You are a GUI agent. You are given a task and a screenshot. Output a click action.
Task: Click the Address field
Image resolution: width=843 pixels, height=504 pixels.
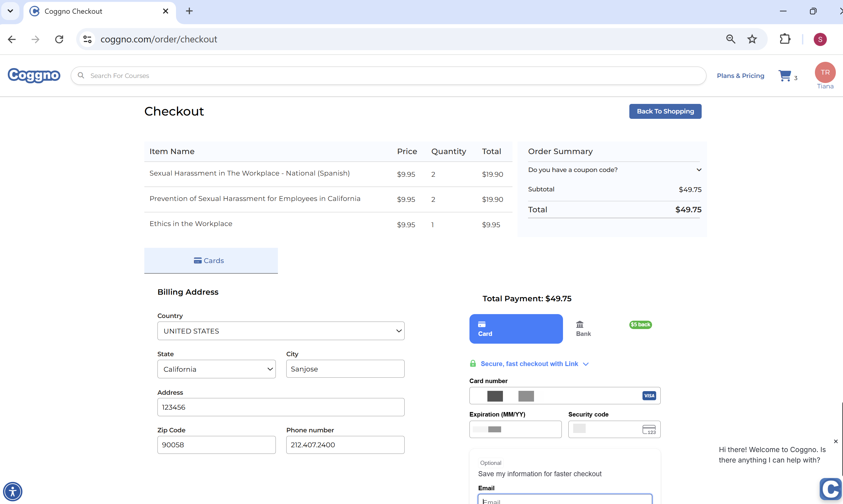tap(281, 407)
